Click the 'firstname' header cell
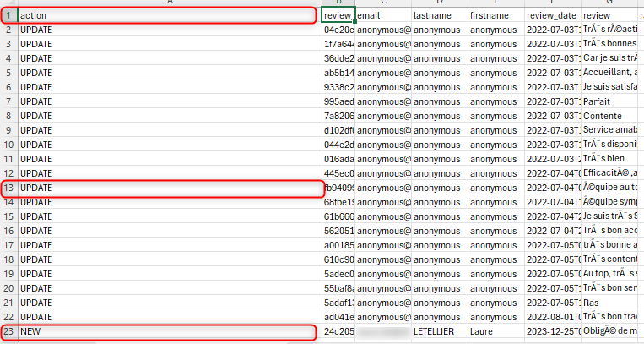The width and height of the screenshot is (644, 344). (495, 15)
